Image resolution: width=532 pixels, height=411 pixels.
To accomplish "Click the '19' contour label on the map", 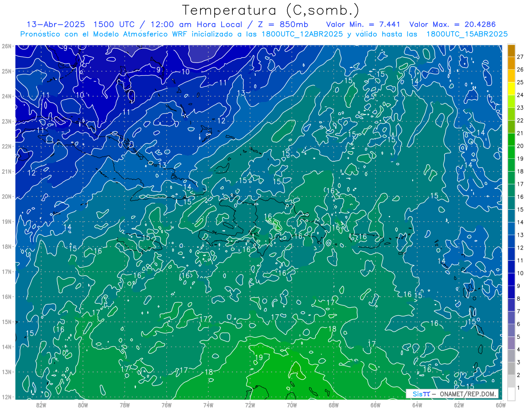I will (259, 357).
